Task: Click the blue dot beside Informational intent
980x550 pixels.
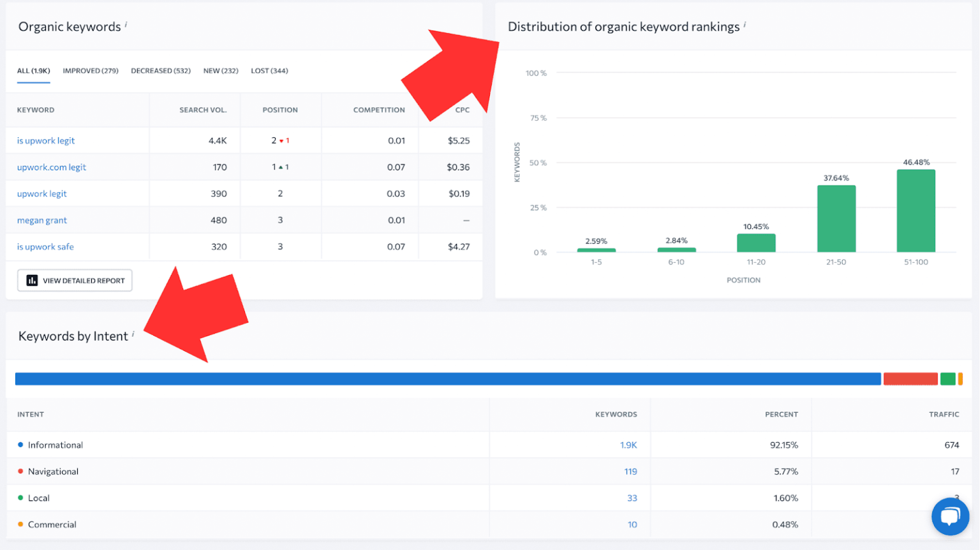Action: point(21,445)
